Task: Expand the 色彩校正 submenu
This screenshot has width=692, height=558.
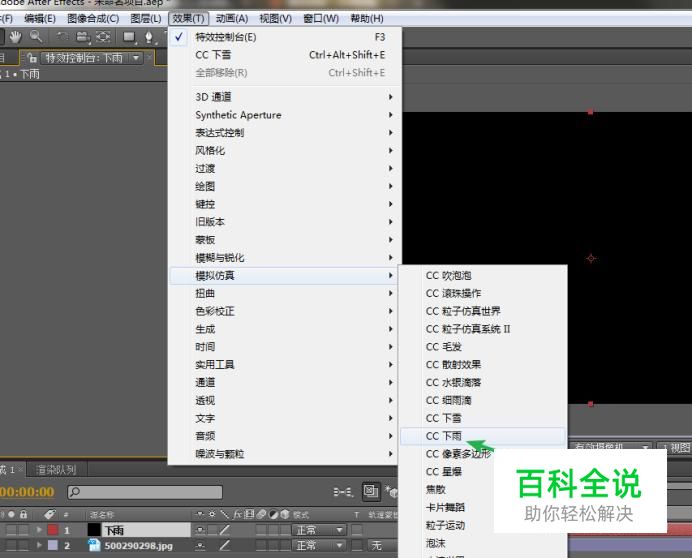Action: [x=285, y=311]
